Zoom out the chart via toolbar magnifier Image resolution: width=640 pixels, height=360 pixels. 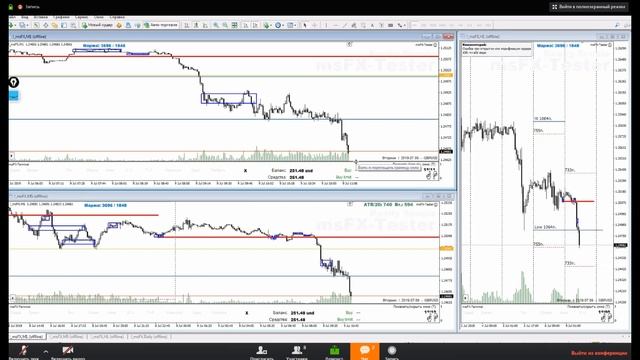(x=225, y=25)
